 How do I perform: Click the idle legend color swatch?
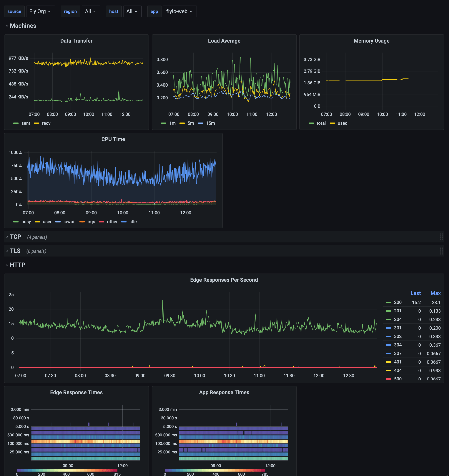point(124,222)
